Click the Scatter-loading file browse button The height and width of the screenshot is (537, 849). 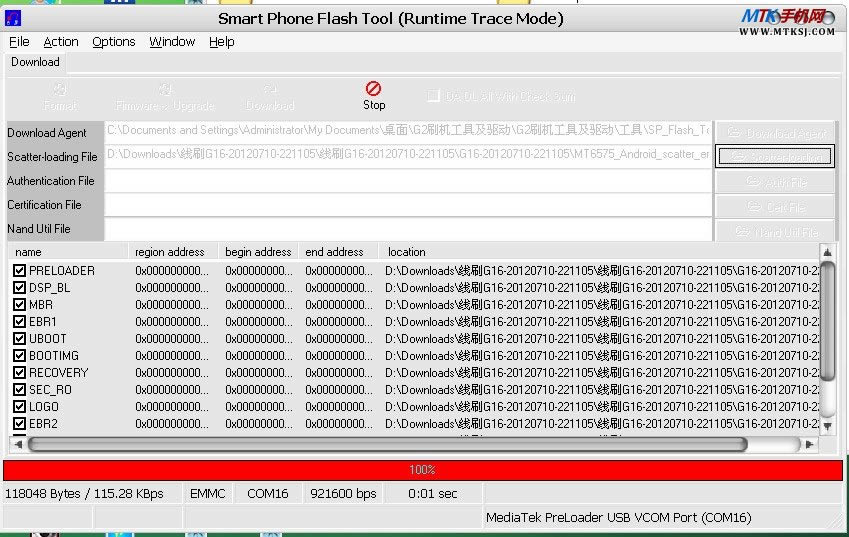click(775, 156)
